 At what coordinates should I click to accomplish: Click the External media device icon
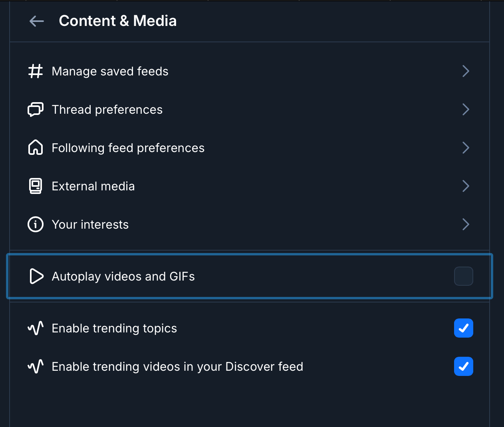[x=36, y=186]
